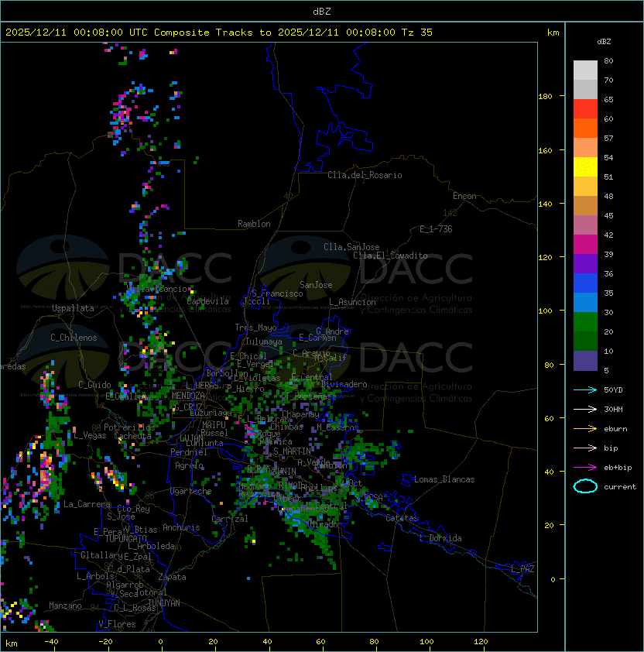Screen dimensions: 644x652
Task: Click the 'Agrelo' map label
Action: click(x=189, y=465)
